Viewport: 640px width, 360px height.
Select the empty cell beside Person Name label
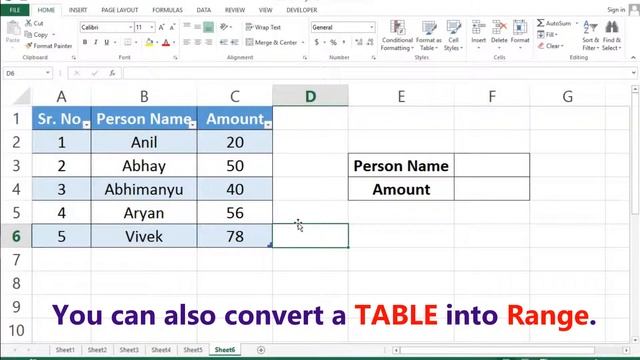pyautogui.click(x=492, y=165)
